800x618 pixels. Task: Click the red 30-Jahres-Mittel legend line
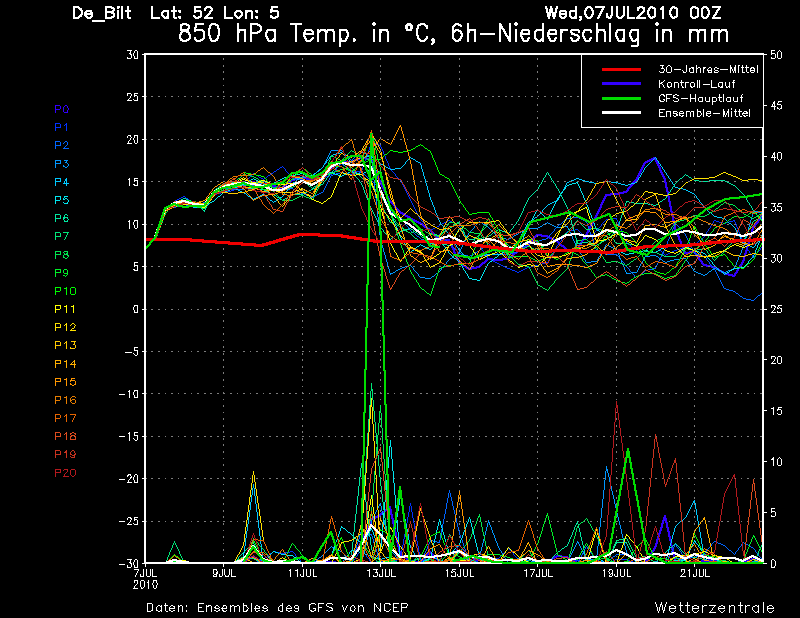click(621, 69)
